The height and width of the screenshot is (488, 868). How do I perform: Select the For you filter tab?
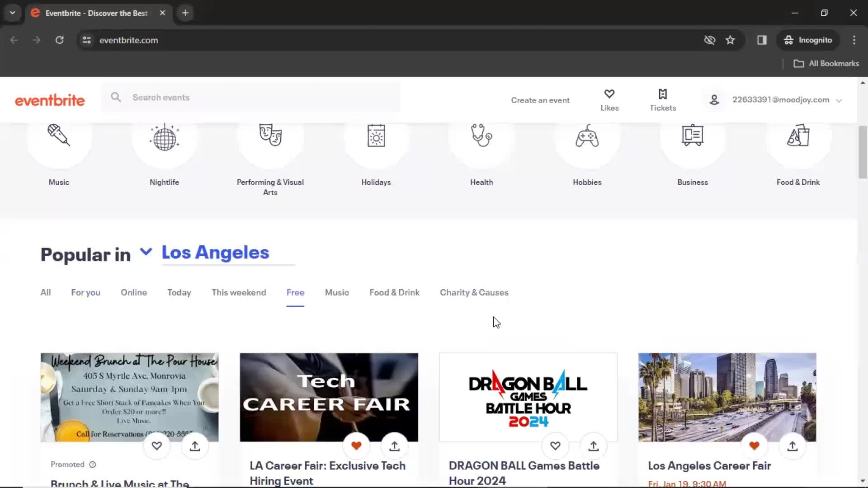86,292
